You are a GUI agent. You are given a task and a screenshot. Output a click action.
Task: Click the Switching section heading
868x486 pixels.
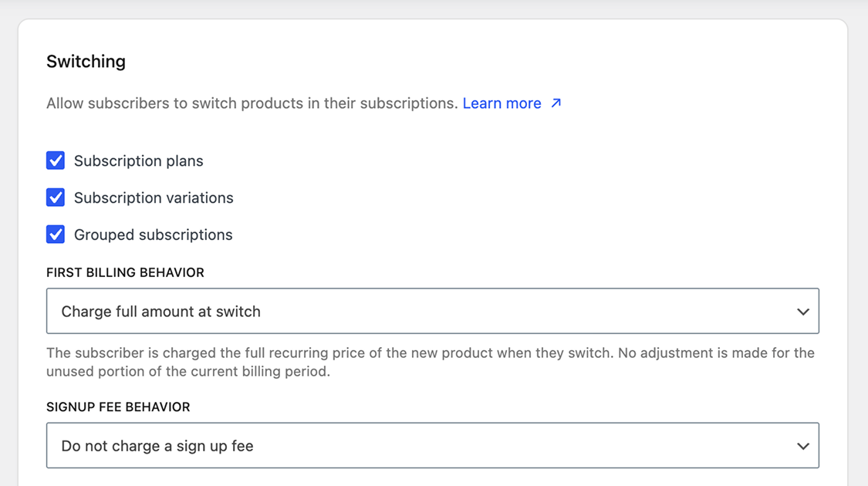[x=86, y=62]
